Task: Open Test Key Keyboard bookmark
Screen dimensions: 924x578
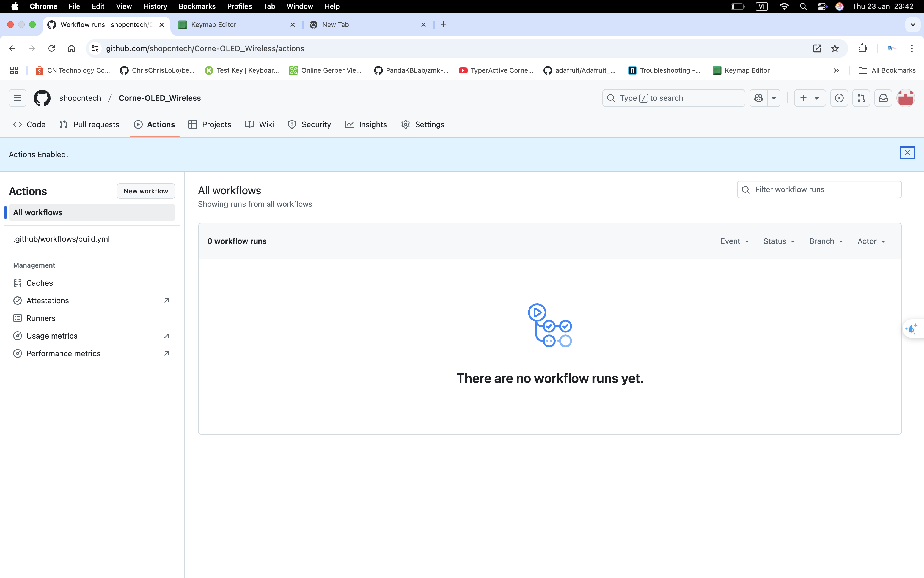Action: 242,70
